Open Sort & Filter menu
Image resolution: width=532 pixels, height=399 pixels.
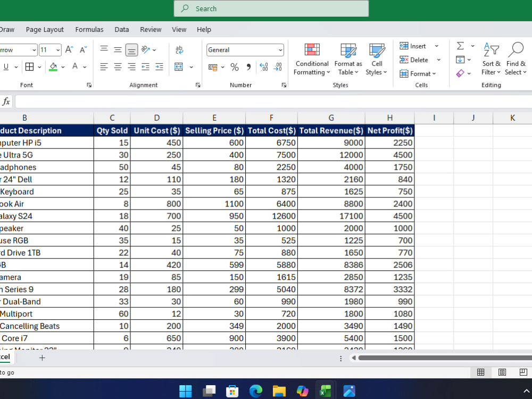click(x=491, y=60)
